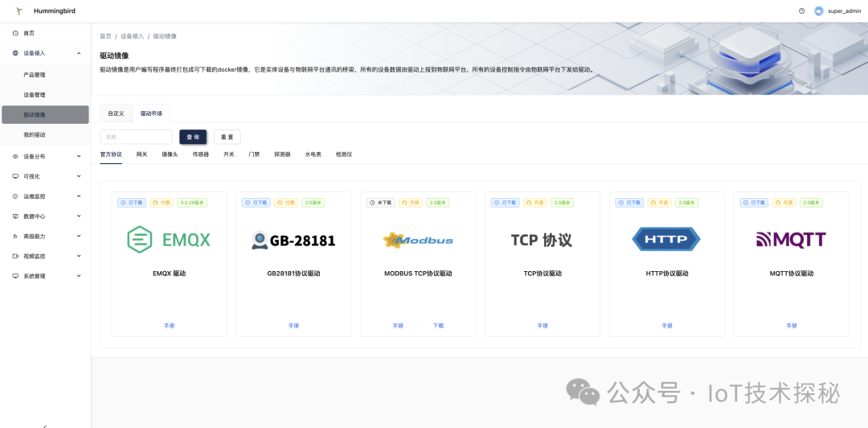This screenshot has width=868, height=428.
Task: Select the 官方协议 category tab
Action: pos(111,154)
